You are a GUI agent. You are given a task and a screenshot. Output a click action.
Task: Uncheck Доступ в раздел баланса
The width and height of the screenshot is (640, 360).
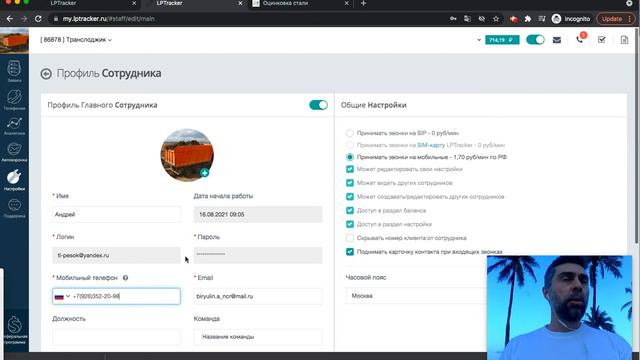[350, 211]
